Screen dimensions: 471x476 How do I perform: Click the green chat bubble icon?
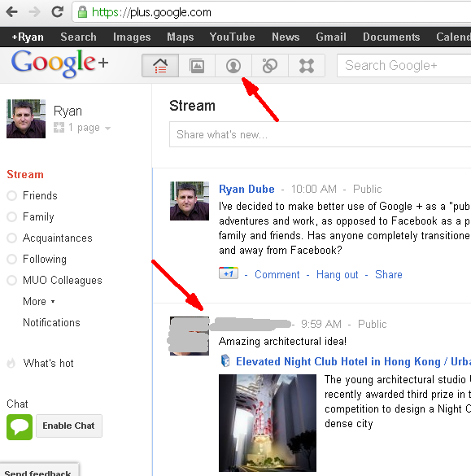20,427
